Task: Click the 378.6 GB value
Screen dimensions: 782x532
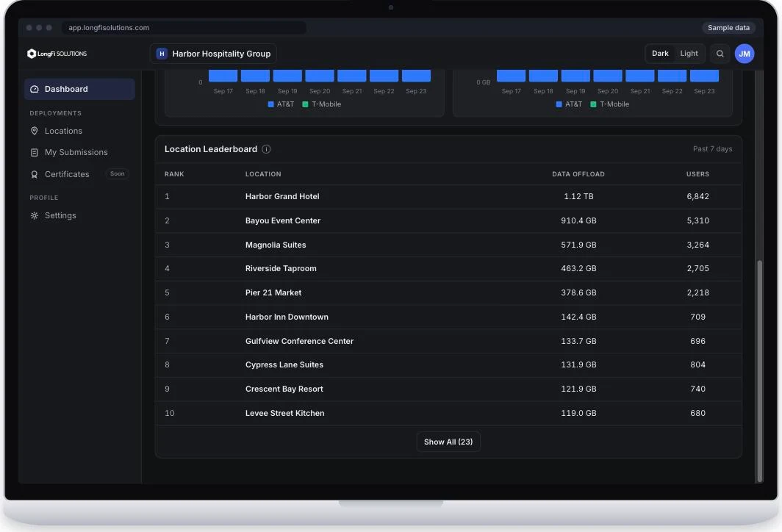Action: tap(578, 292)
